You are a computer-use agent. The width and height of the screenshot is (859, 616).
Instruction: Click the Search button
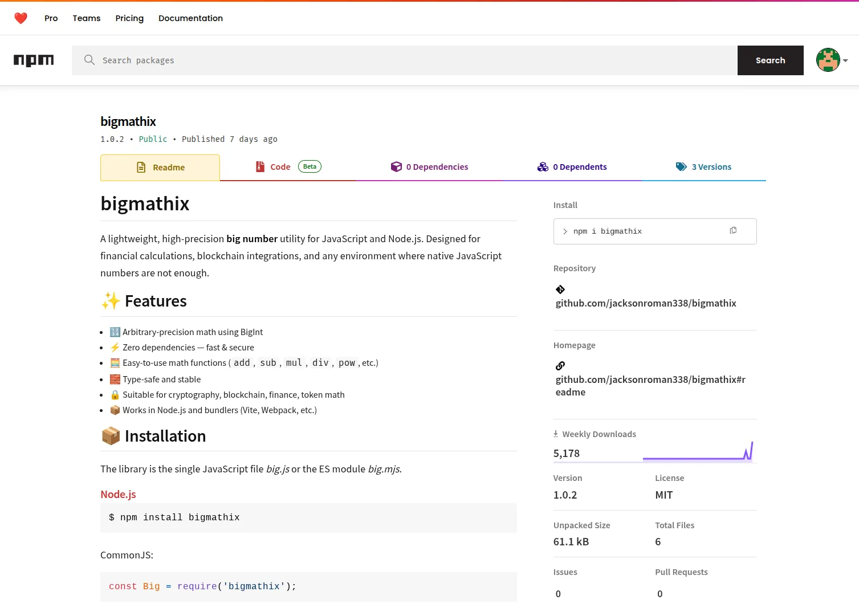pyautogui.click(x=770, y=60)
